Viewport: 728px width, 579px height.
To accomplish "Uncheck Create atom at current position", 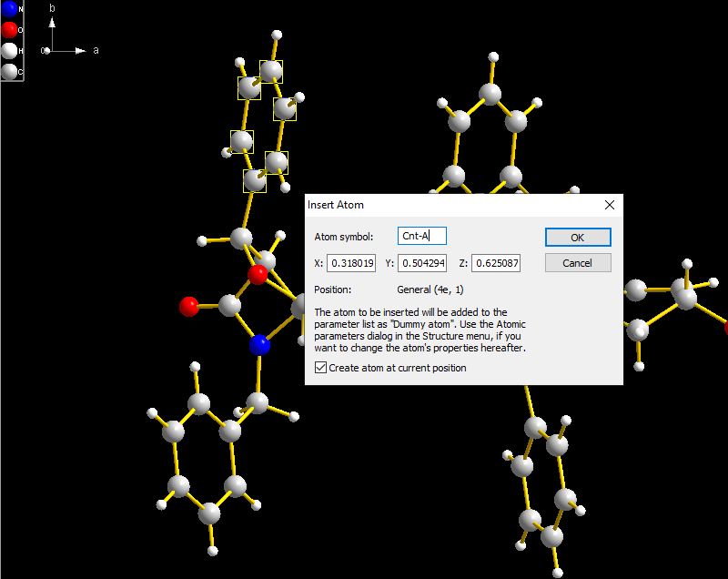I will pos(320,368).
